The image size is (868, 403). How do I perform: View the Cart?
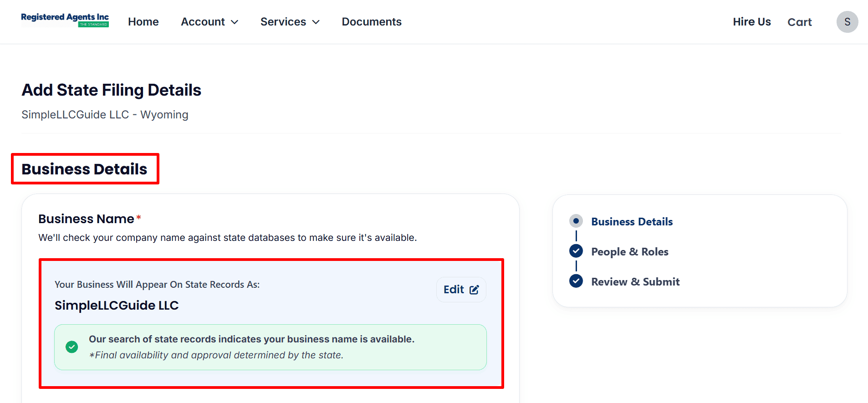coord(800,22)
